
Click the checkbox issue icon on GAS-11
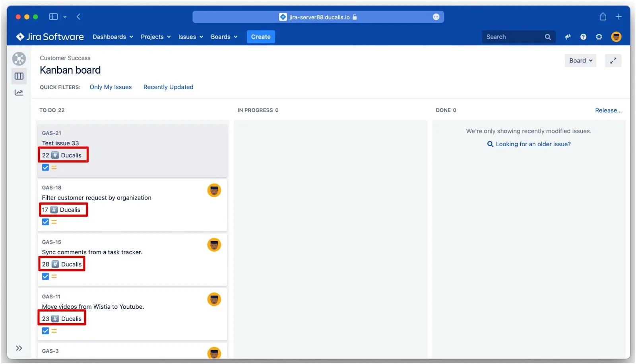coord(45,331)
